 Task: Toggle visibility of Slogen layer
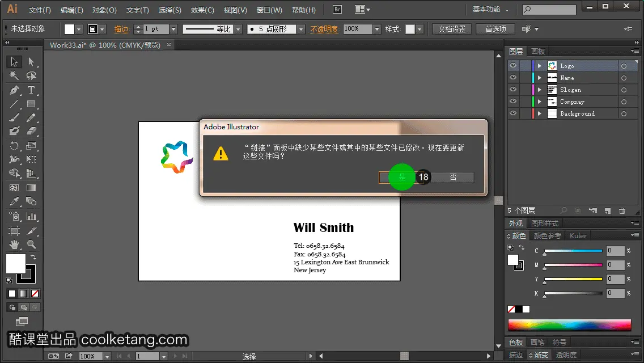[x=513, y=90]
